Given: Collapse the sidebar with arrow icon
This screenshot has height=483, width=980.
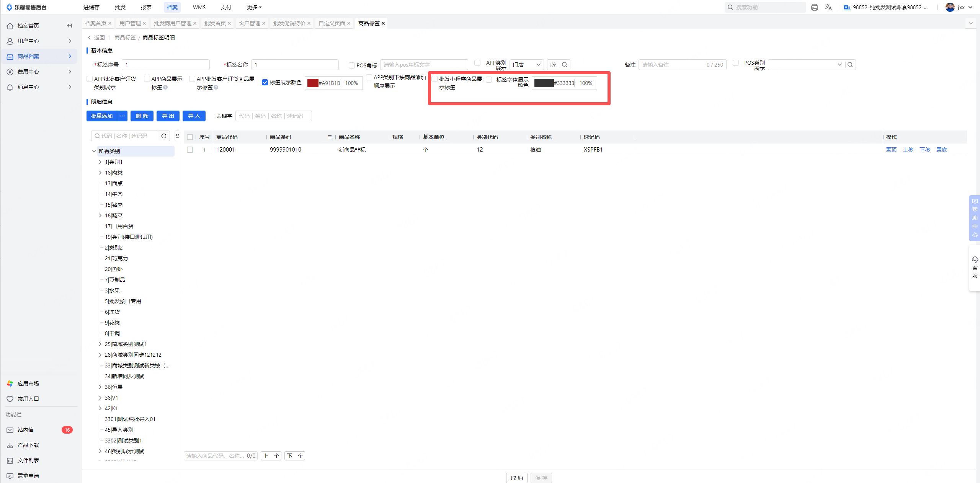Looking at the screenshot, I should point(69,26).
